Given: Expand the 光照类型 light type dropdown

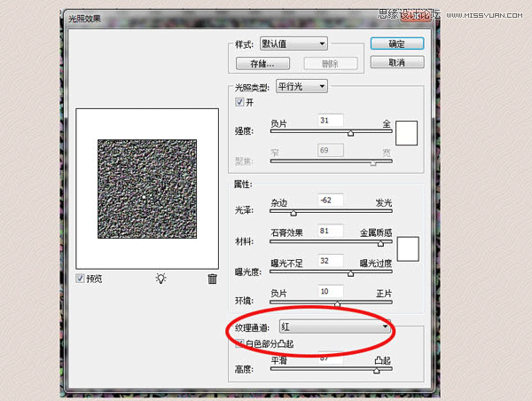Looking at the screenshot, I should pos(303,86).
